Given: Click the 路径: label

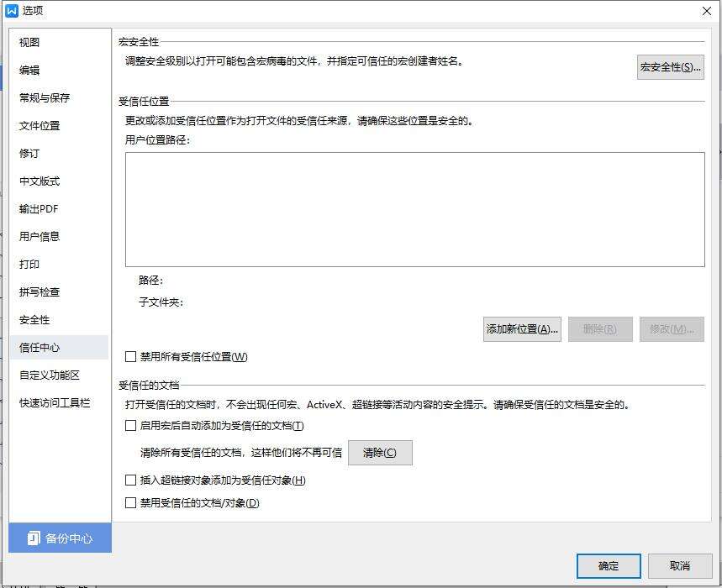Looking at the screenshot, I should [x=150, y=281].
